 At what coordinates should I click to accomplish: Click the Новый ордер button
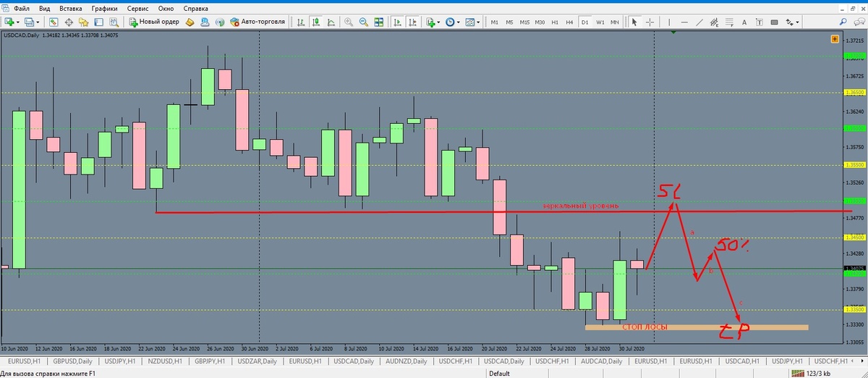tap(155, 22)
